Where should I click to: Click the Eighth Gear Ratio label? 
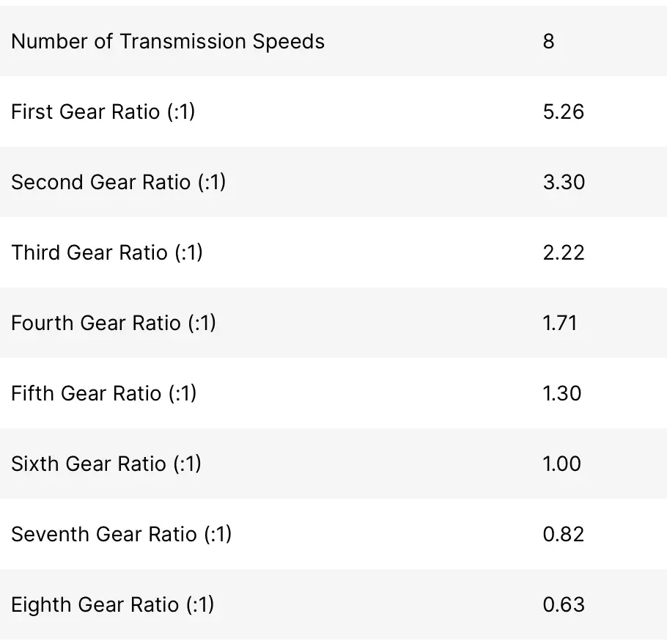pyautogui.click(x=113, y=604)
